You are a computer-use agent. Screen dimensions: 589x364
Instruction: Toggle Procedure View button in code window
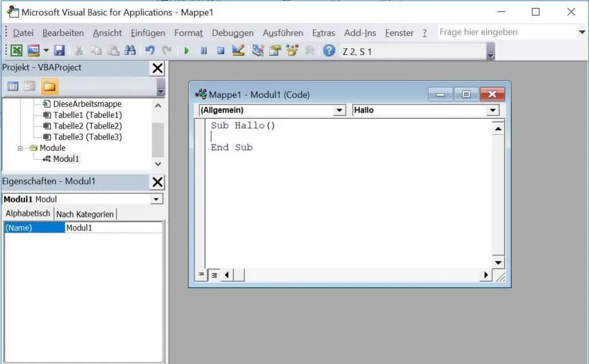coord(201,275)
